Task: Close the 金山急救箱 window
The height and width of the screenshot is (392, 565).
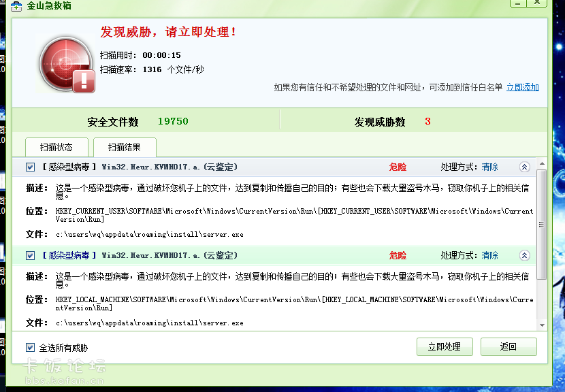Action: click(538, 3)
